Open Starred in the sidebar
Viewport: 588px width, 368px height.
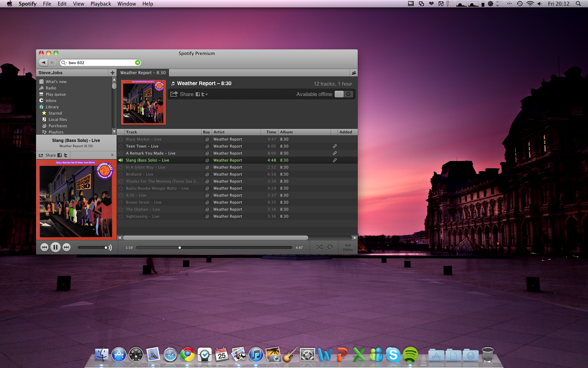point(55,113)
